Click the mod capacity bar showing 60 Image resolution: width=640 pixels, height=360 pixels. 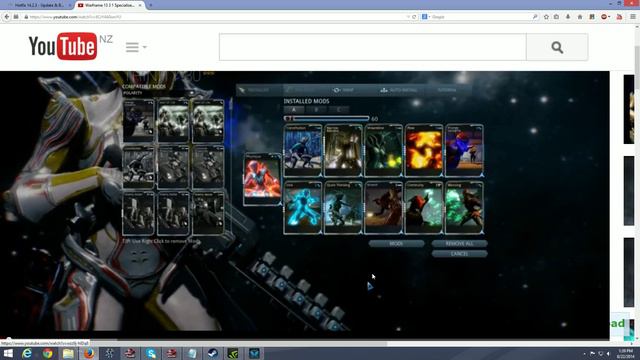[327, 118]
